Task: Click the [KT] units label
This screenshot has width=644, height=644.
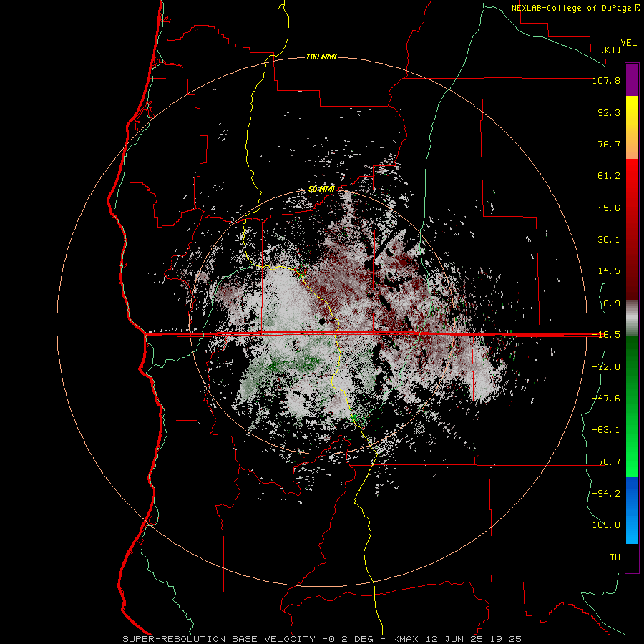Action: (x=611, y=49)
